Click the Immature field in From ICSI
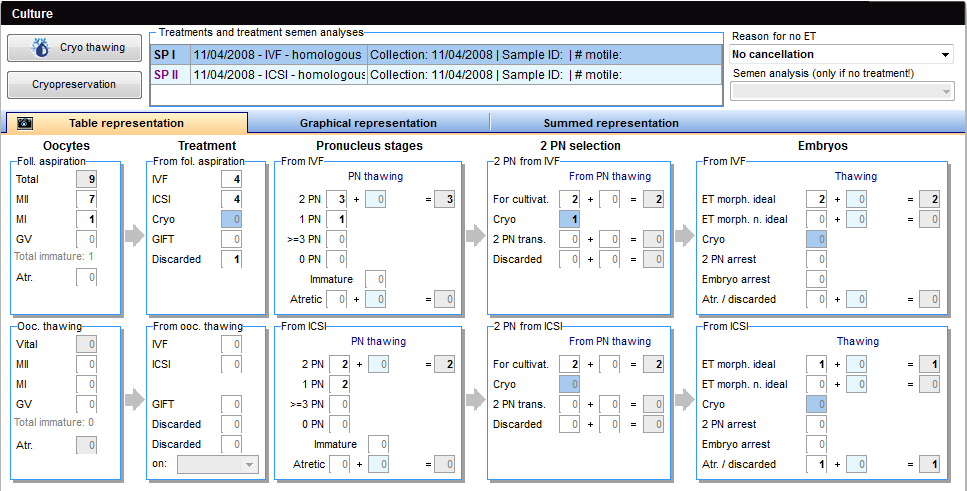 point(378,444)
